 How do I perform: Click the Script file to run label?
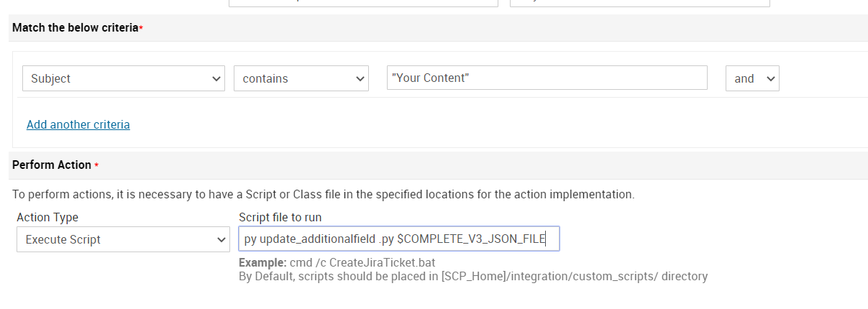[x=280, y=217]
